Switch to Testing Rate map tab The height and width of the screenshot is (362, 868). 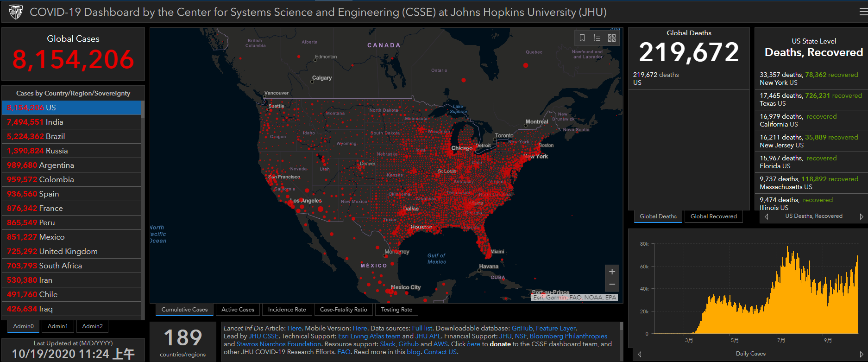pyautogui.click(x=396, y=310)
